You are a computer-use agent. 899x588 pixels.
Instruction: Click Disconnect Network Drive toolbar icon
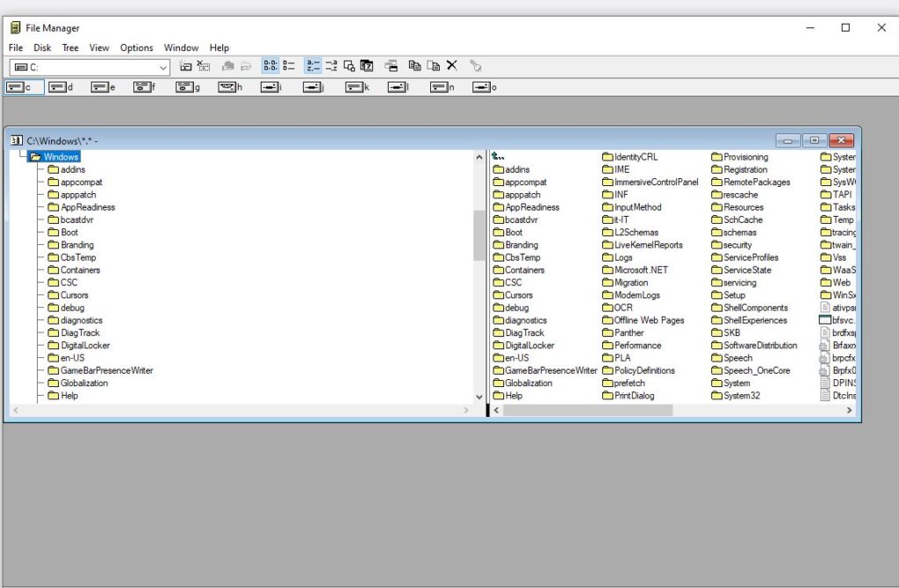pyautogui.click(x=204, y=67)
